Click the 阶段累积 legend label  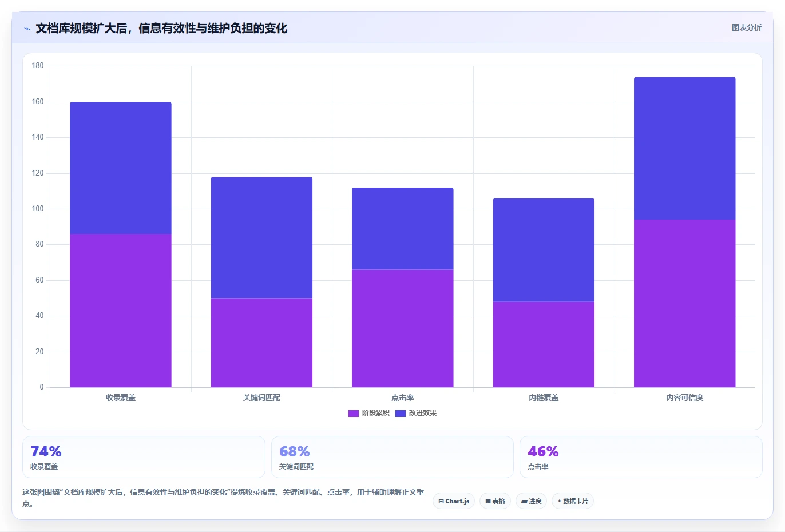[x=375, y=413]
